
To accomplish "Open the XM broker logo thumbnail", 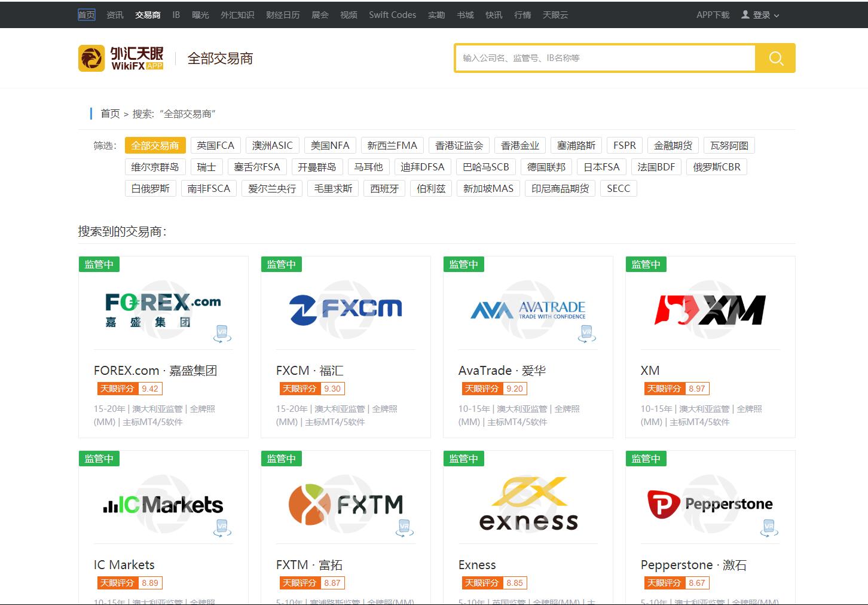I will click(x=710, y=310).
